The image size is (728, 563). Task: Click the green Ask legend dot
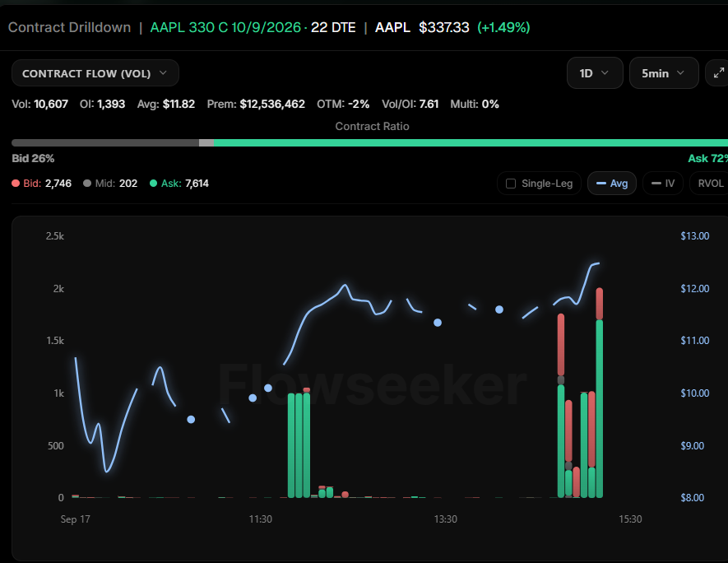pos(153,184)
